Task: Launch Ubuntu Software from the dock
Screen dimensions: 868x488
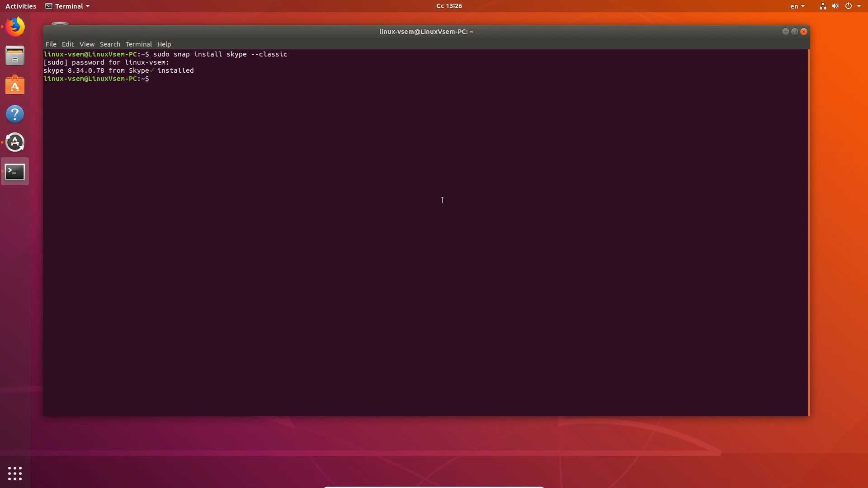Action: pyautogui.click(x=15, y=85)
